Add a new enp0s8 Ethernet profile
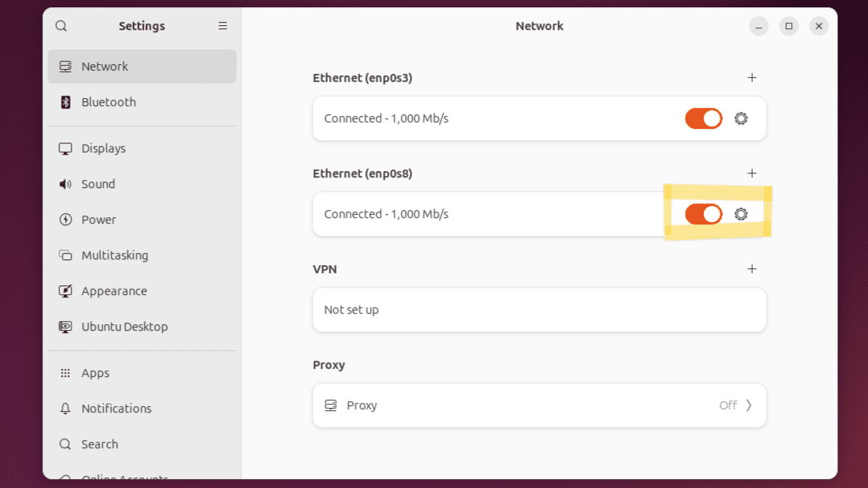Viewport: 868px width, 488px height. tap(752, 173)
